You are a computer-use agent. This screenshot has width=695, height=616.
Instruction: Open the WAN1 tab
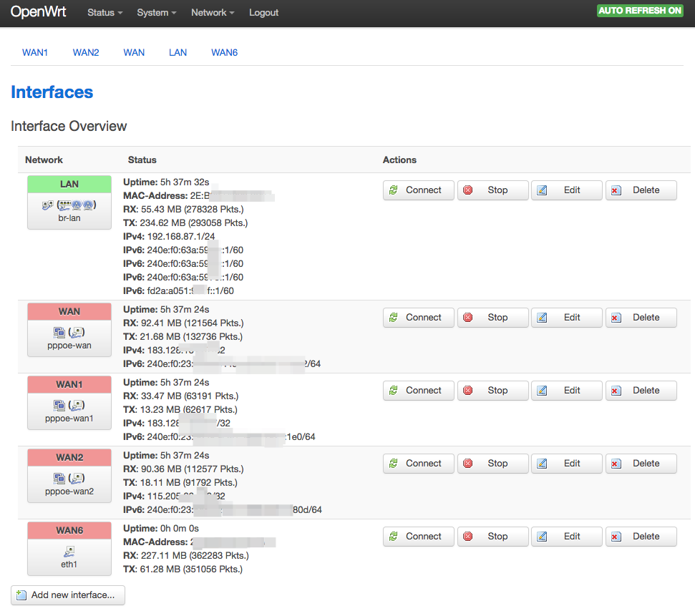(35, 52)
